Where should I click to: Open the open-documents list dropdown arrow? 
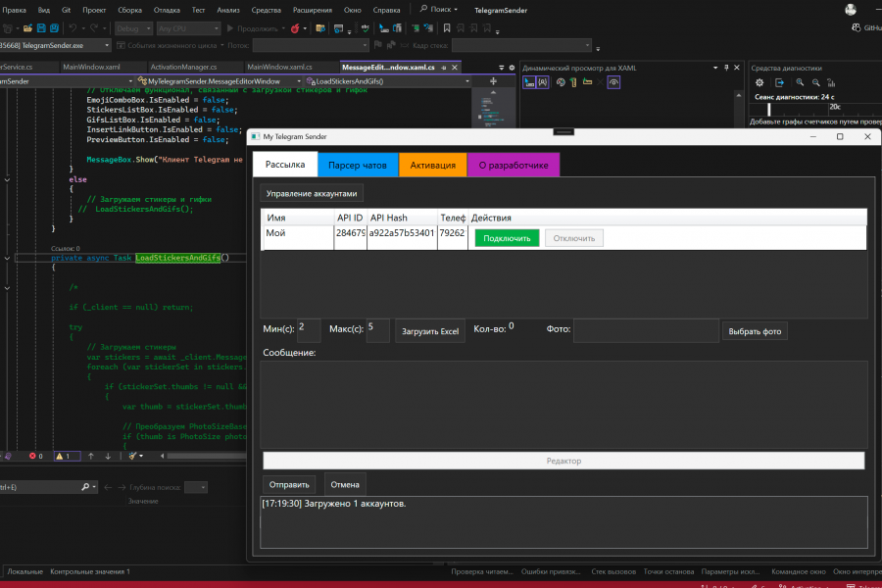[x=501, y=68]
